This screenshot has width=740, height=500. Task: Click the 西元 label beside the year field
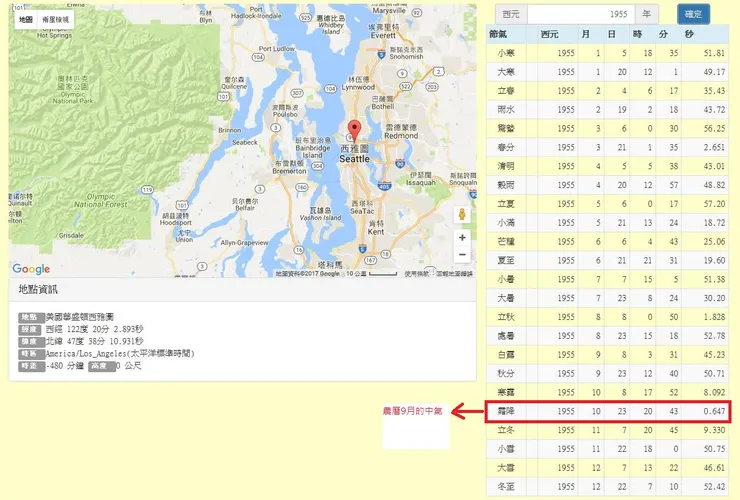(x=511, y=14)
